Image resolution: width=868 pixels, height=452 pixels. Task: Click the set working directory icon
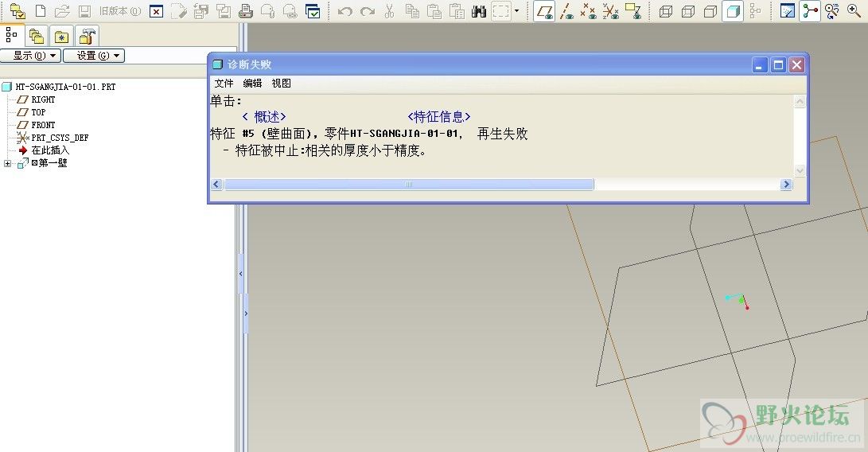[18, 11]
